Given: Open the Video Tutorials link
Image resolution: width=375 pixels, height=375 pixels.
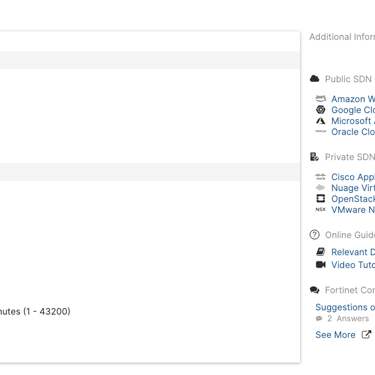Looking at the screenshot, I should (353, 265).
